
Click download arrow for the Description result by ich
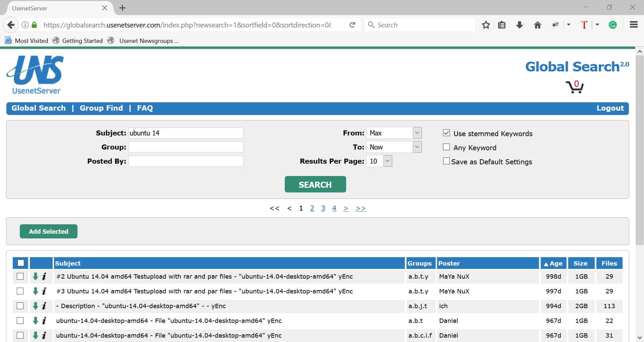pos(35,306)
